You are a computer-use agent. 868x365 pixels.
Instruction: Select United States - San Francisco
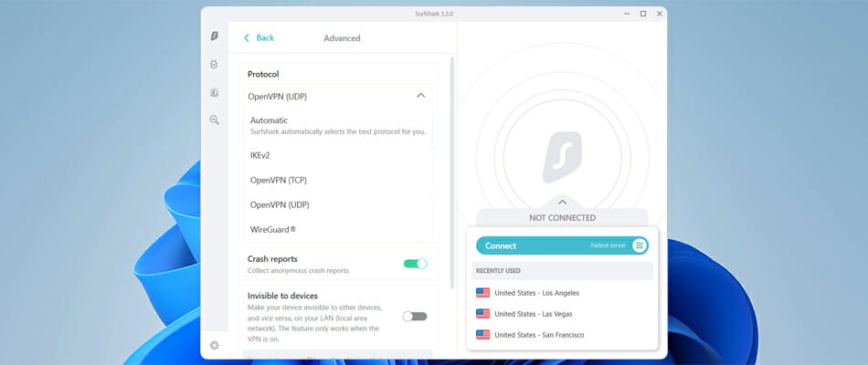click(x=562, y=335)
